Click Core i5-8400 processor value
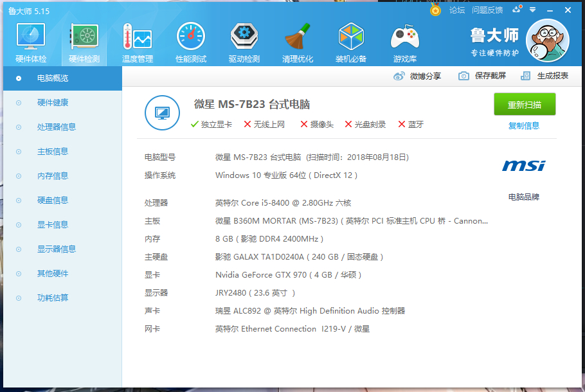Image resolution: width=585 pixels, height=392 pixels. 283,203
